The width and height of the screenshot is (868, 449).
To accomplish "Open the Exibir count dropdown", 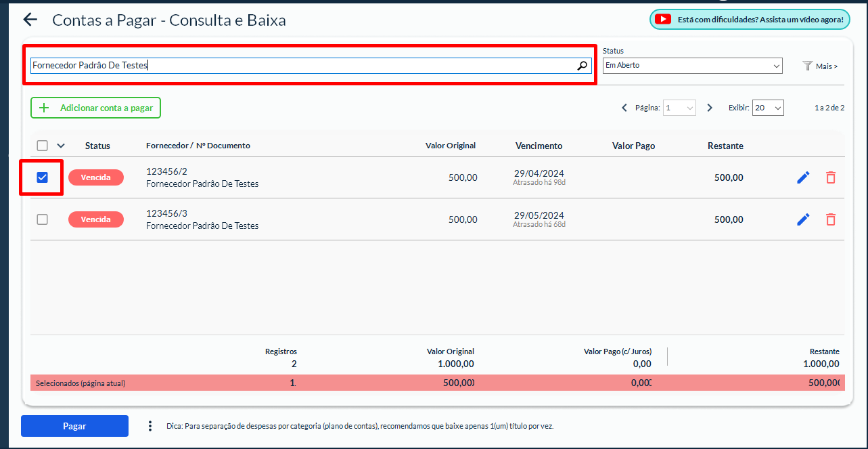I will pyautogui.click(x=768, y=108).
